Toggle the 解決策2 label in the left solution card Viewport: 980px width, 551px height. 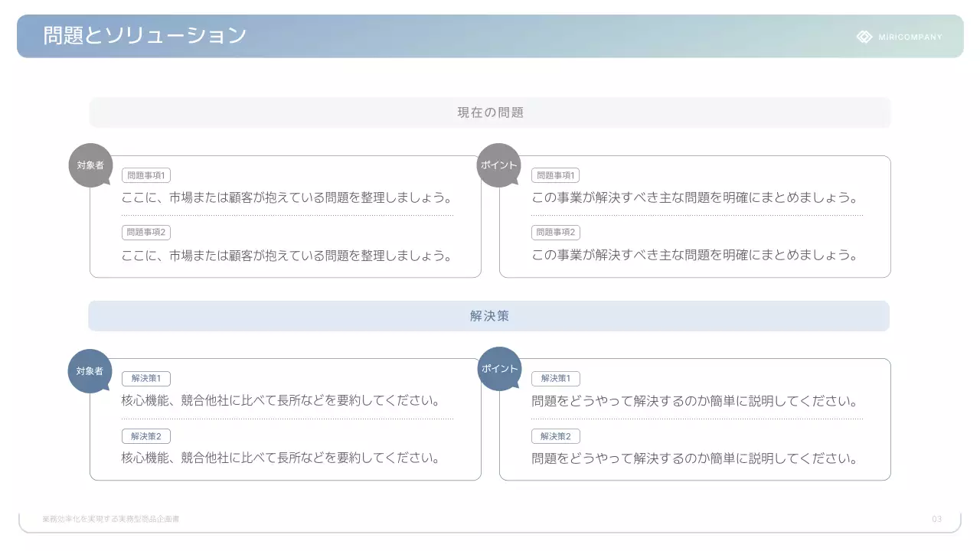[x=146, y=436]
